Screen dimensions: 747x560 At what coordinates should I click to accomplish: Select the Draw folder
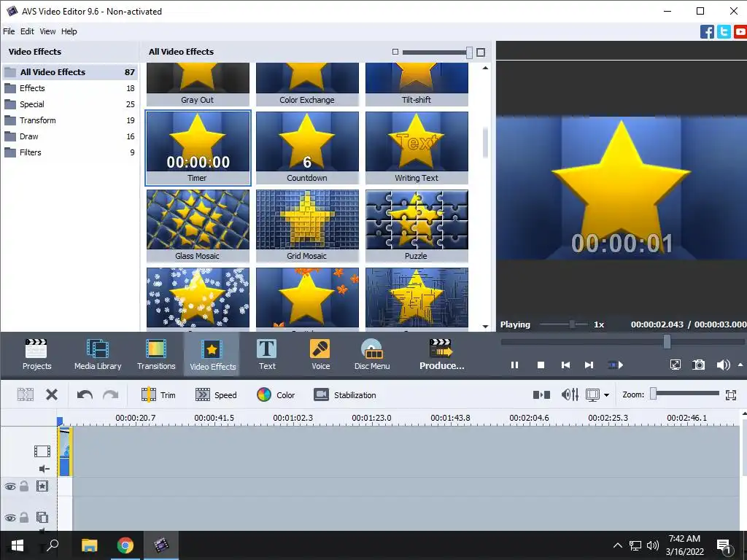[x=70, y=136]
